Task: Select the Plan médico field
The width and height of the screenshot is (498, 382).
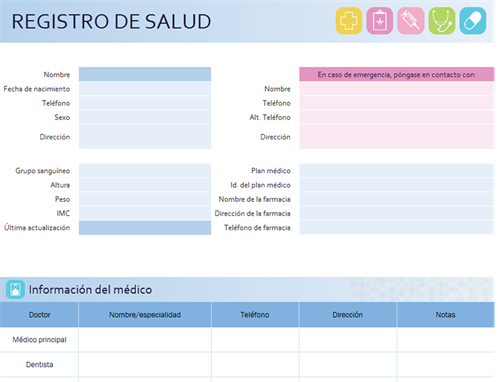Action: click(396, 171)
